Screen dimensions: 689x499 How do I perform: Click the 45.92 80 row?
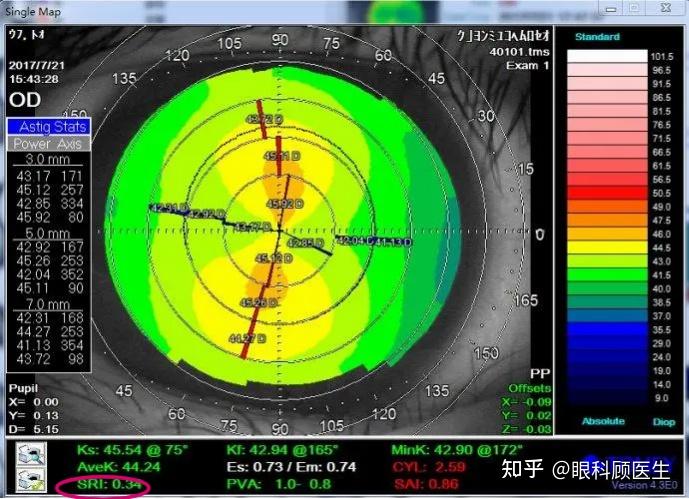[x=50, y=217]
